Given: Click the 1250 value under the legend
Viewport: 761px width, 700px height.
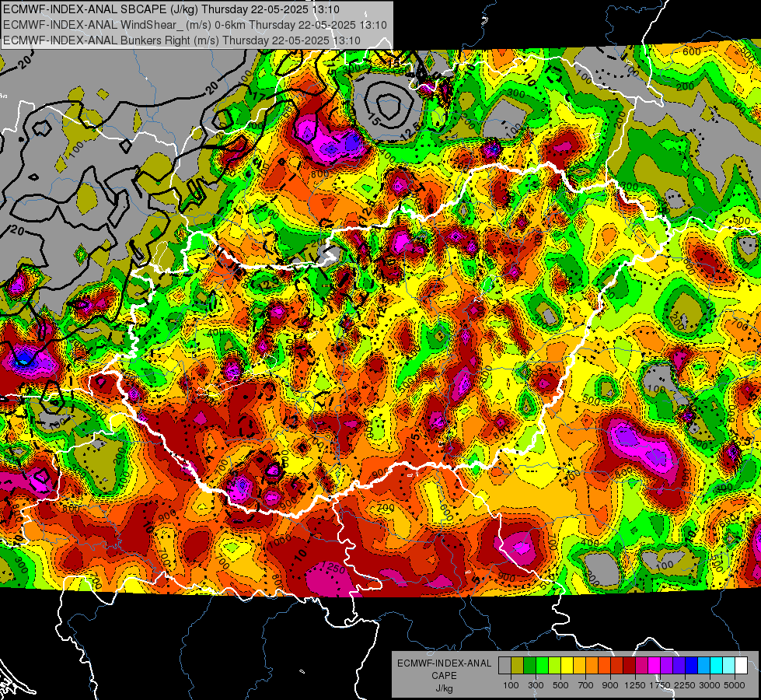Looking at the screenshot, I should [x=635, y=685].
